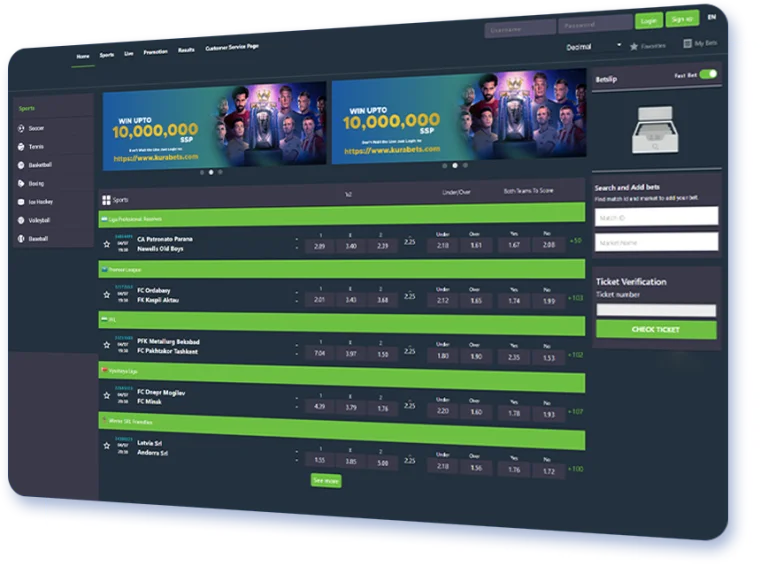Screen dimensions: 768x581
Task: Select first dot of left banner carousel
Action: (202, 172)
